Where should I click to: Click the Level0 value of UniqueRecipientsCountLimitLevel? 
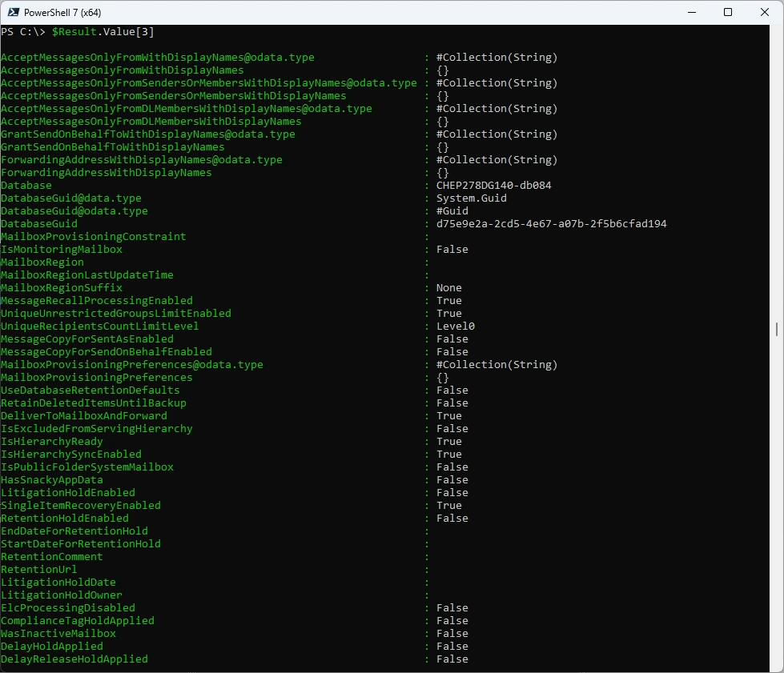tap(455, 326)
